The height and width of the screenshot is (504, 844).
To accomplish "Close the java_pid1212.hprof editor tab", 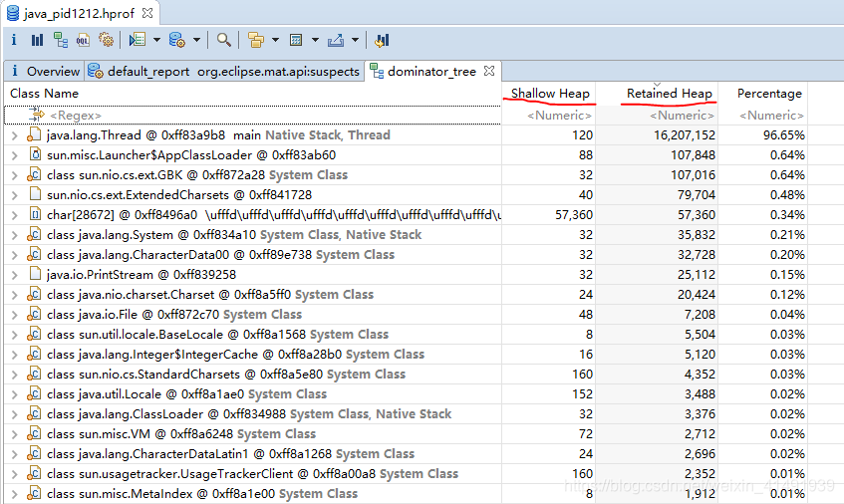I will pos(147,12).
